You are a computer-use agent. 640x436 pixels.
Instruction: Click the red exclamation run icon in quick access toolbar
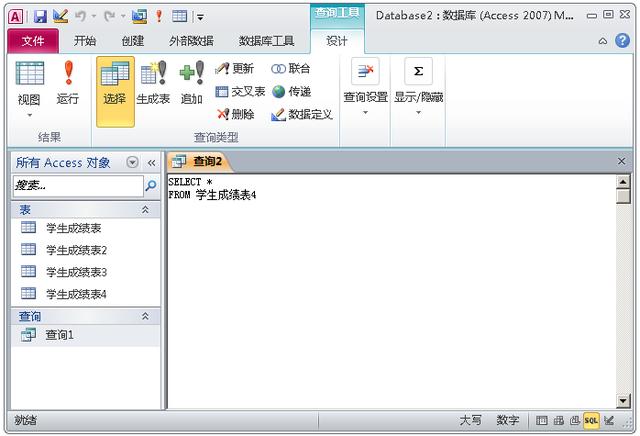coord(159,16)
